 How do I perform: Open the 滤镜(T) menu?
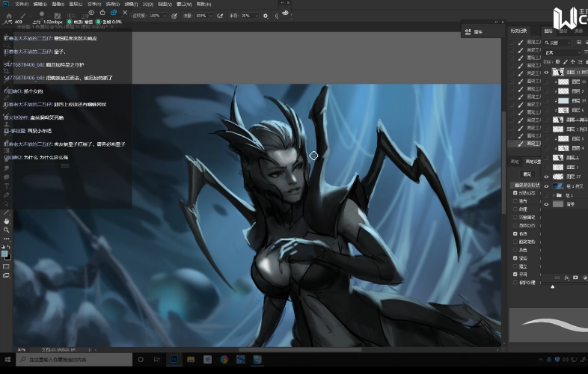(x=131, y=4)
